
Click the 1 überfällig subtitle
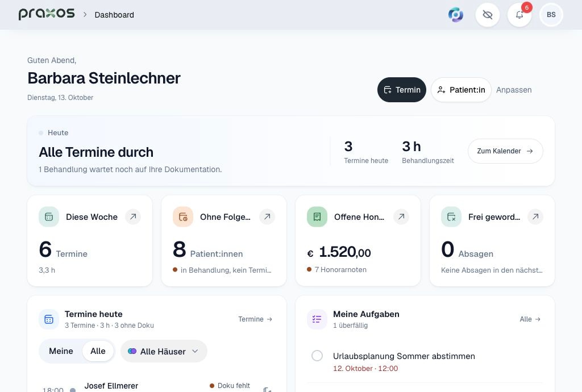(350, 325)
